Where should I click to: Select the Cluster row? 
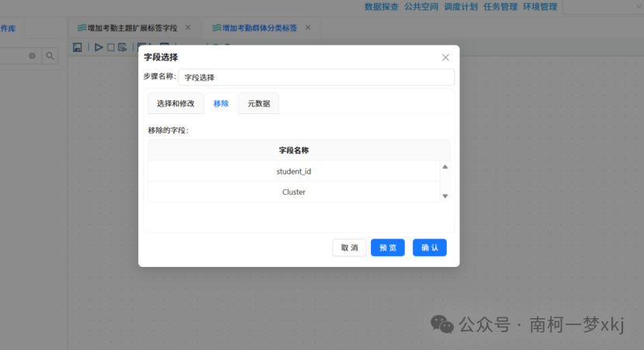click(293, 192)
